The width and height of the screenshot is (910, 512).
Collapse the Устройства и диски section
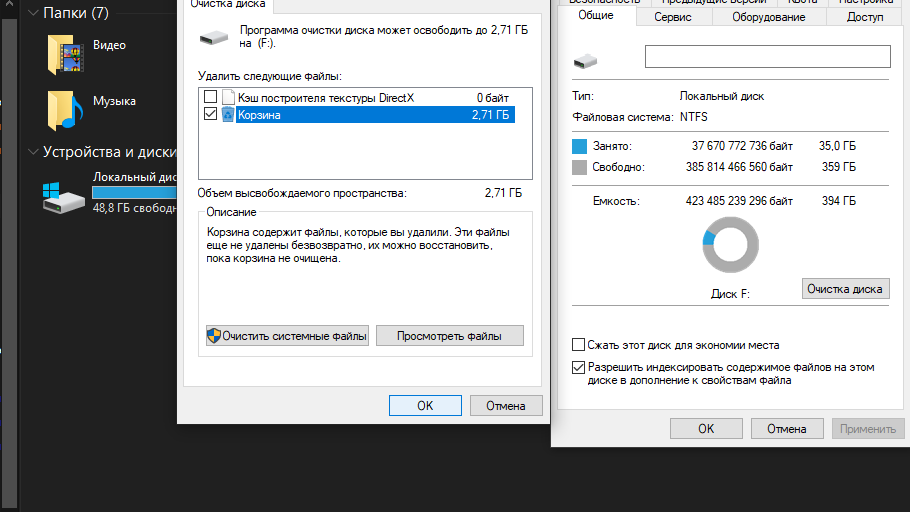click(34, 152)
